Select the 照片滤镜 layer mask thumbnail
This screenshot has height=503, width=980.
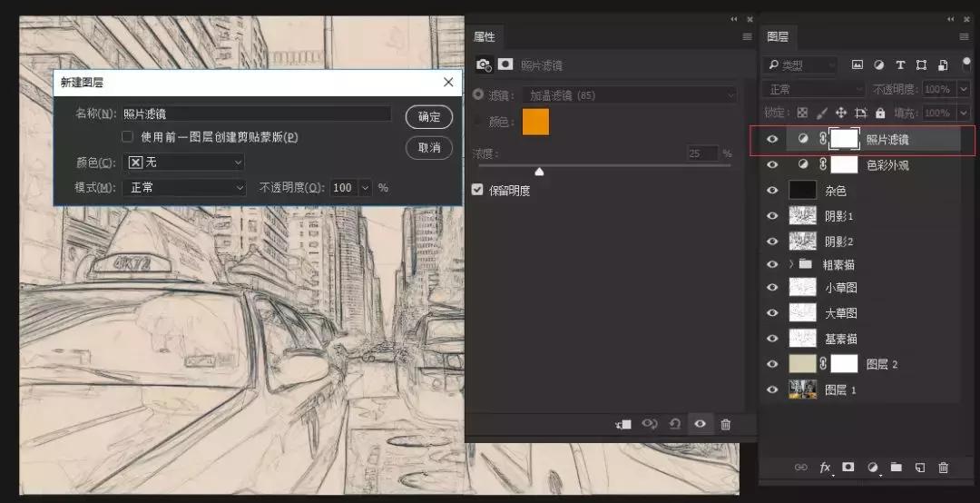844,139
